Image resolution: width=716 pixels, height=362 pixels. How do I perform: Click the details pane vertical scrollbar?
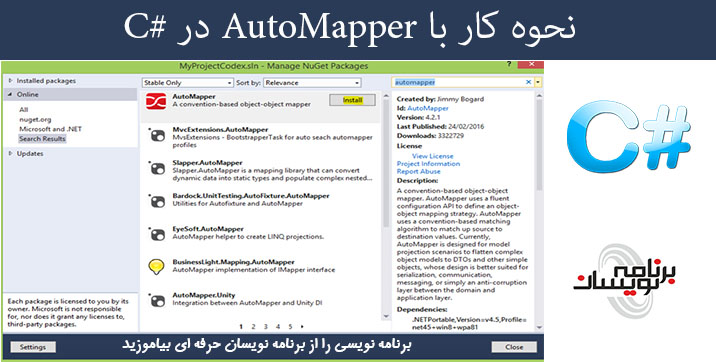(x=539, y=146)
